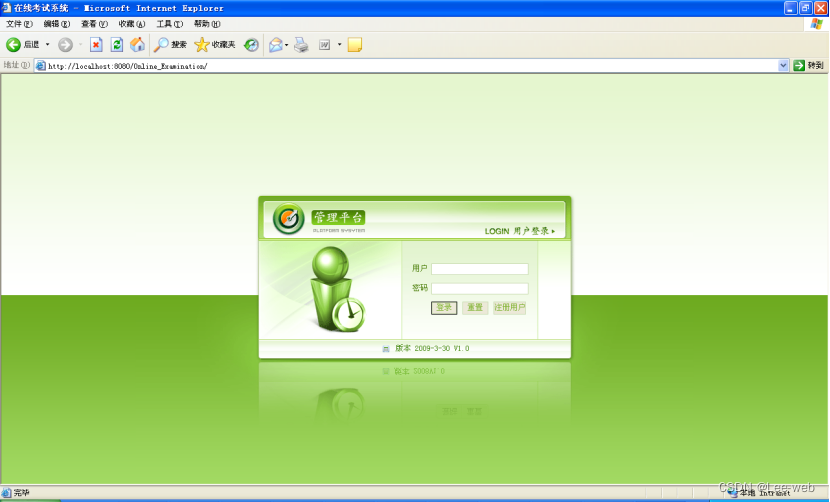Click the 注册用户 register button
830x502 pixels.
tap(509, 308)
